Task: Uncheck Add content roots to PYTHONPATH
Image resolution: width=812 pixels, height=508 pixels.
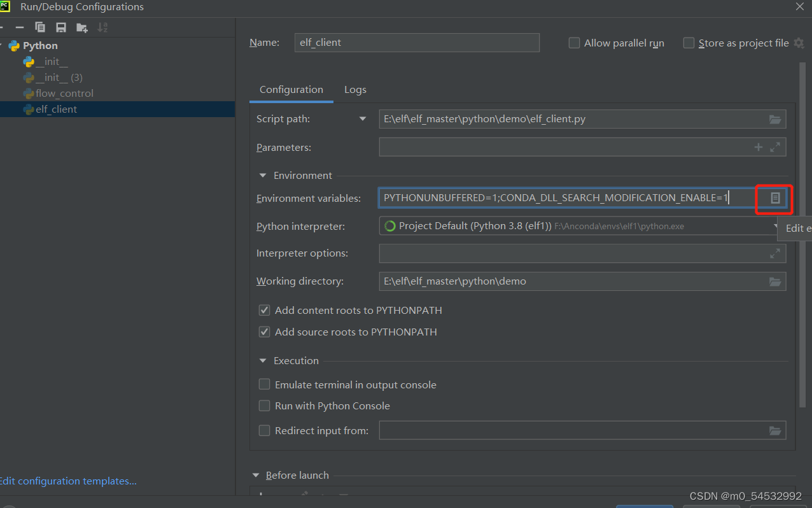Action: [264, 311]
